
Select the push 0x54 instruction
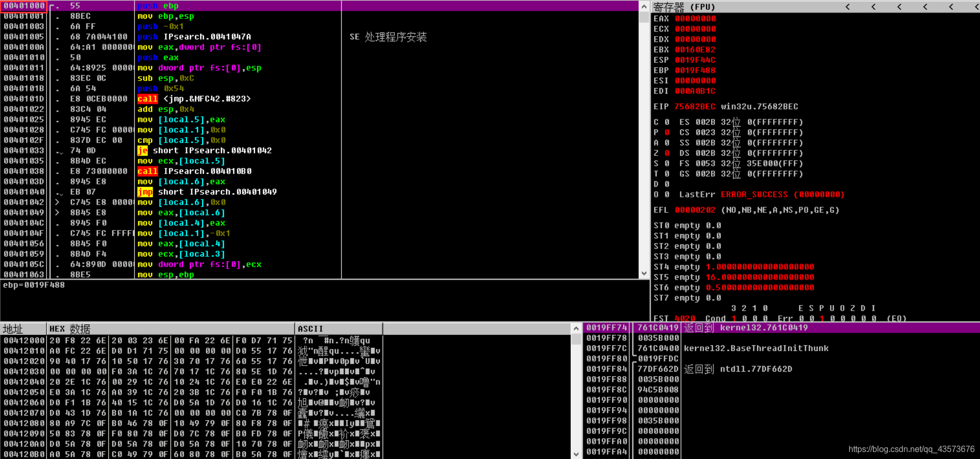160,88
